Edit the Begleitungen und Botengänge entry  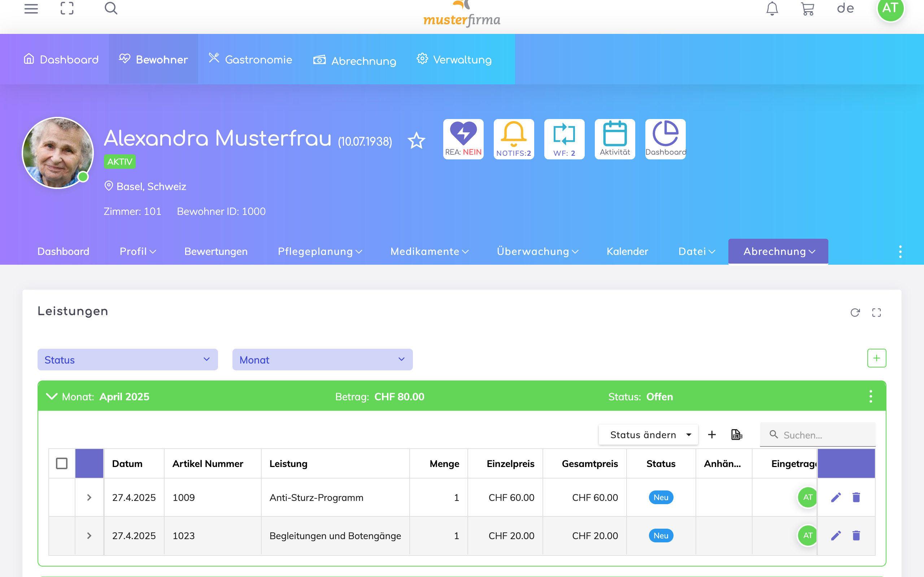[x=836, y=536]
